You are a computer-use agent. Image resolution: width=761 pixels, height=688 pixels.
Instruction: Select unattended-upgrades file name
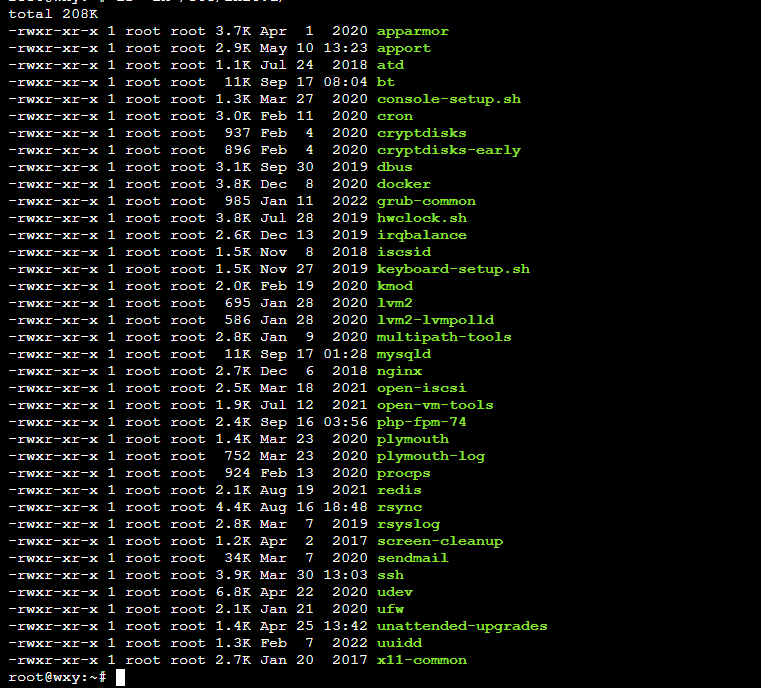pos(462,626)
